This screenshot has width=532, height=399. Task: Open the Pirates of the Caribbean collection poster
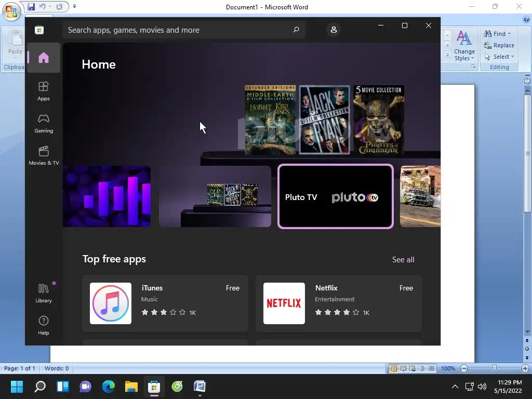pos(379,120)
